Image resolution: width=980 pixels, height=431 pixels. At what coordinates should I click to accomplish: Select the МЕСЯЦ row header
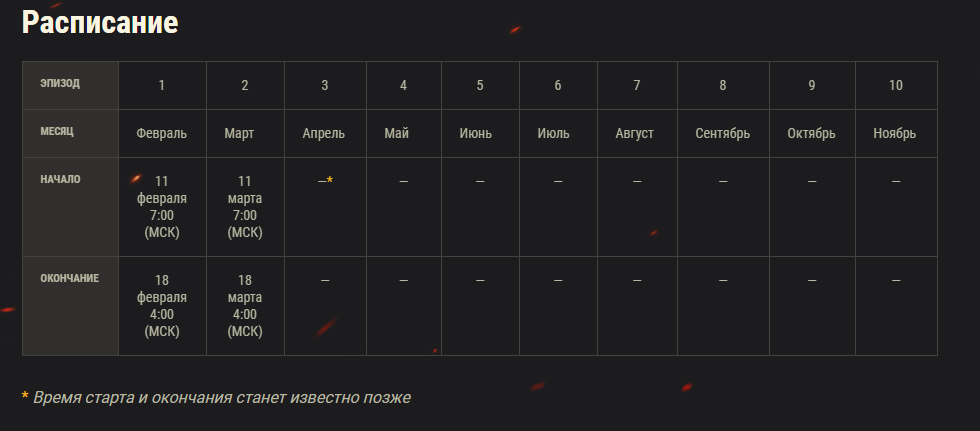click(x=70, y=134)
